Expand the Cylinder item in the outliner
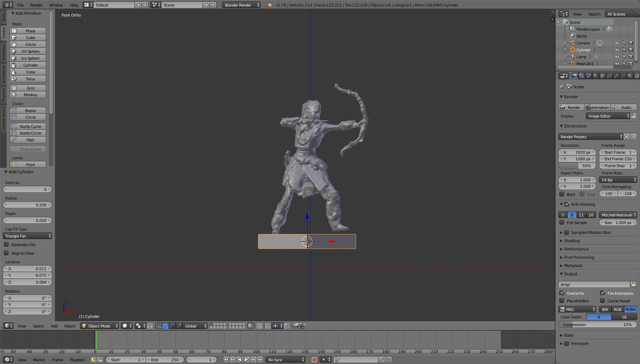The height and width of the screenshot is (364, 640). (x=565, y=50)
